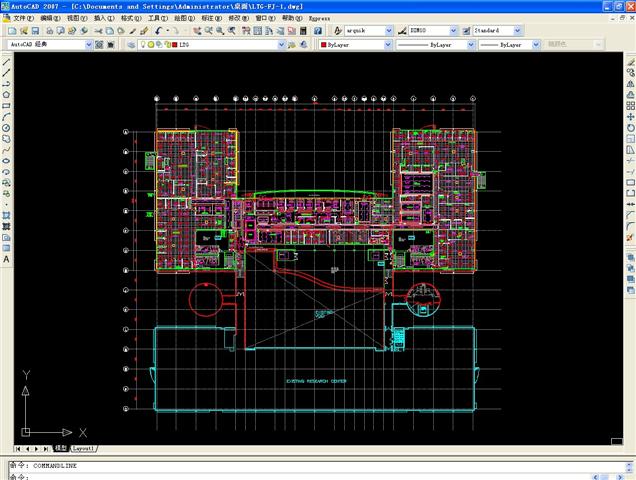Image resolution: width=636 pixels, height=480 pixels.
Task: Select the Polygon tool in the Draw toolbar
Action: [6, 95]
